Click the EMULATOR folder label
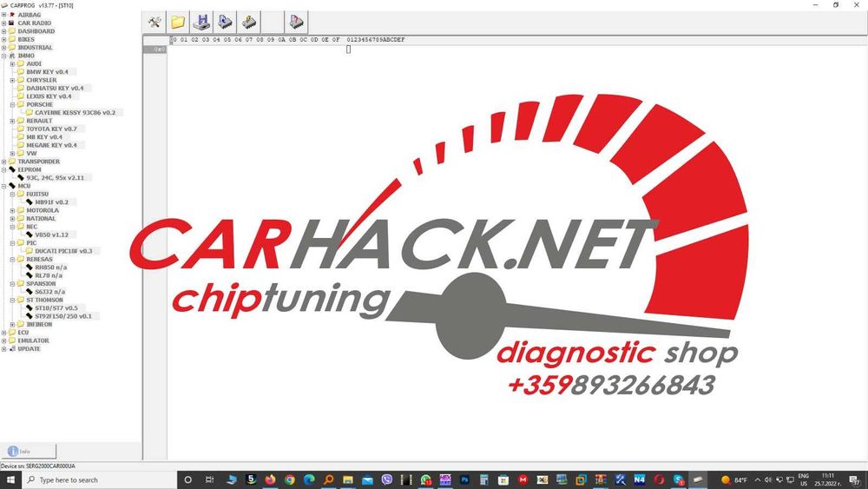This screenshot has height=489, width=868. [33, 340]
